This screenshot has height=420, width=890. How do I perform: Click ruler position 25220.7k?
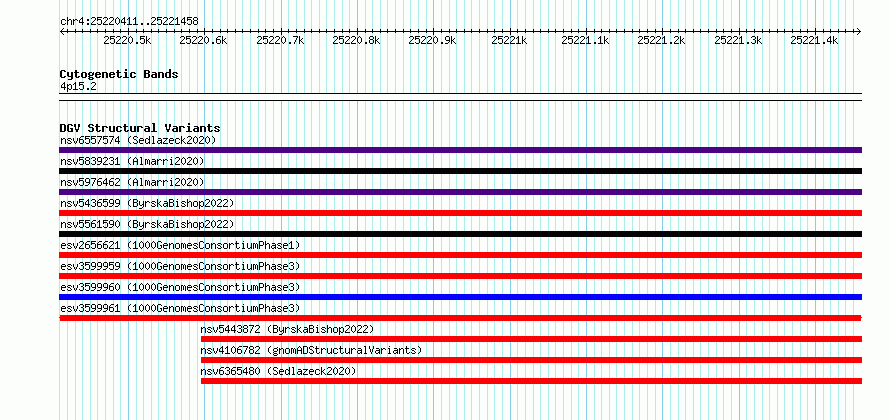coord(280,40)
